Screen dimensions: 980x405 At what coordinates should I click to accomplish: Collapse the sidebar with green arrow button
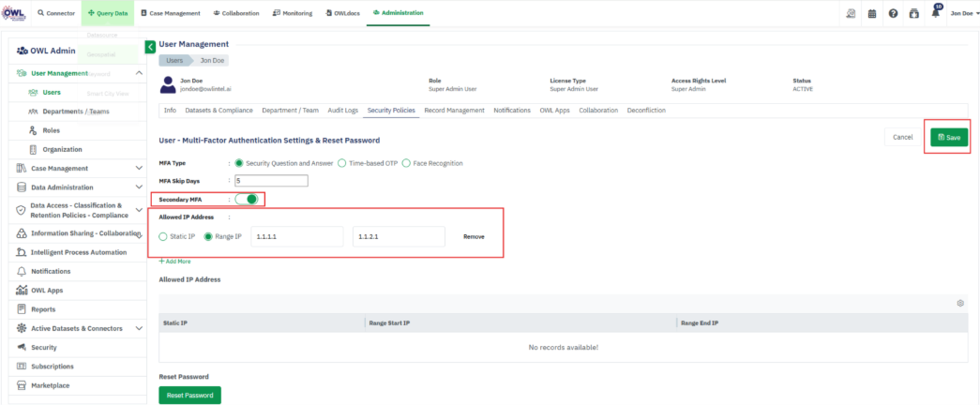click(x=150, y=47)
